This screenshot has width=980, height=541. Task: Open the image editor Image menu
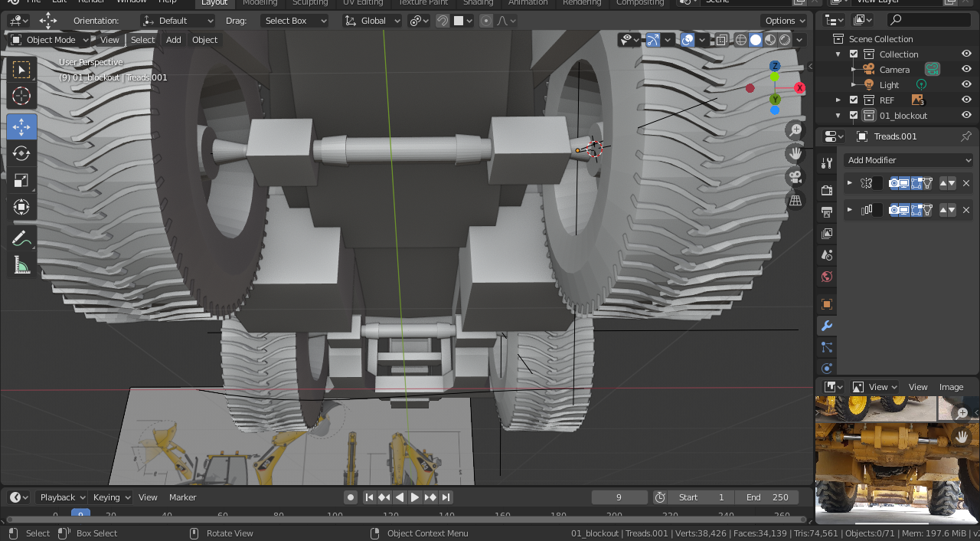click(x=952, y=387)
